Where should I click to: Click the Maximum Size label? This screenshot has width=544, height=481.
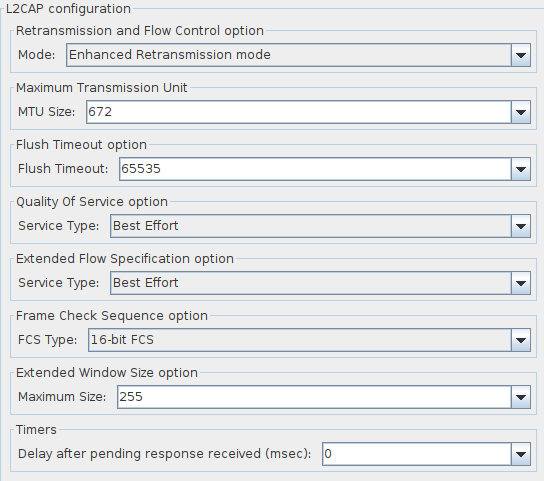tap(62, 397)
